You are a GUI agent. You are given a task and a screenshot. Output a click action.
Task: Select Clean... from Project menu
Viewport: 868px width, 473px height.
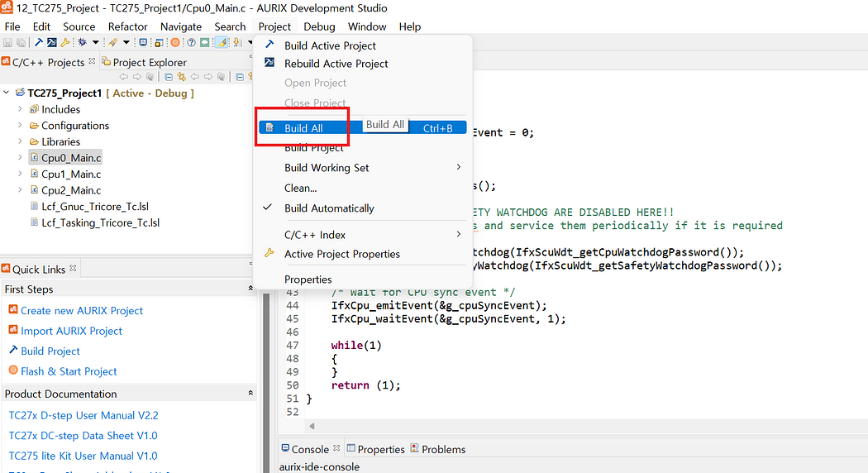(x=363, y=188)
